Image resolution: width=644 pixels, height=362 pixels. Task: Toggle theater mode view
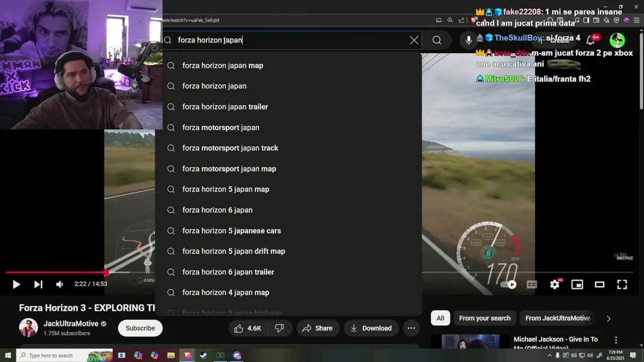(600, 285)
